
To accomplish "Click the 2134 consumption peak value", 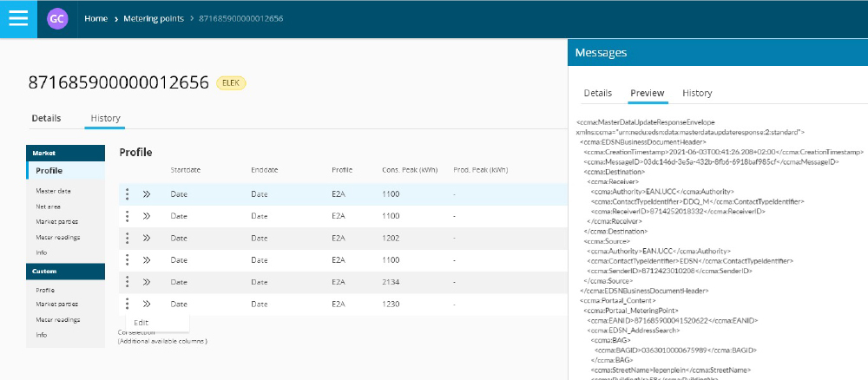I will click(391, 282).
